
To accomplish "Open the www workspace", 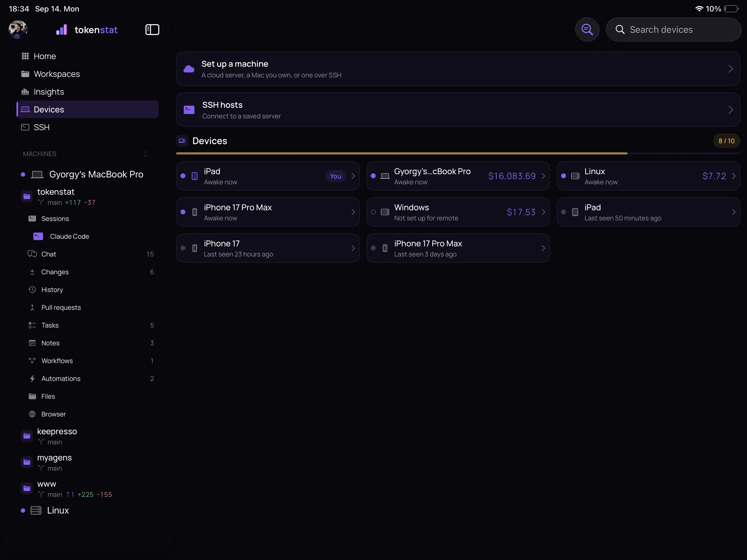I will pos(87,489).
